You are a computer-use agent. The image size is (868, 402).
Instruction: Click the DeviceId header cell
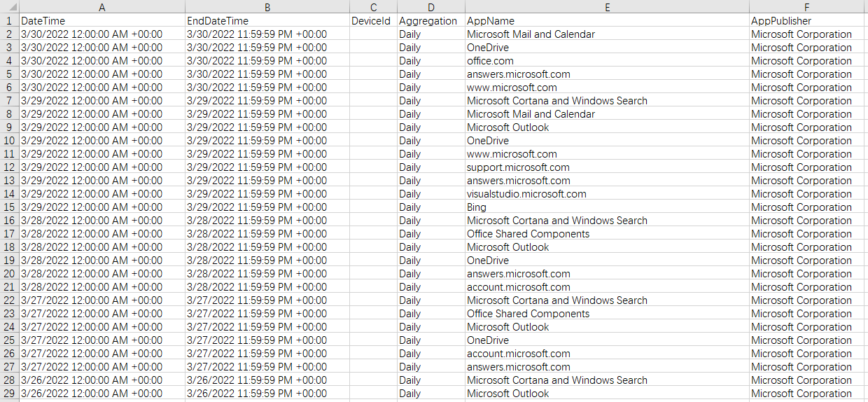pyautogui.click(x=373, y=21)
